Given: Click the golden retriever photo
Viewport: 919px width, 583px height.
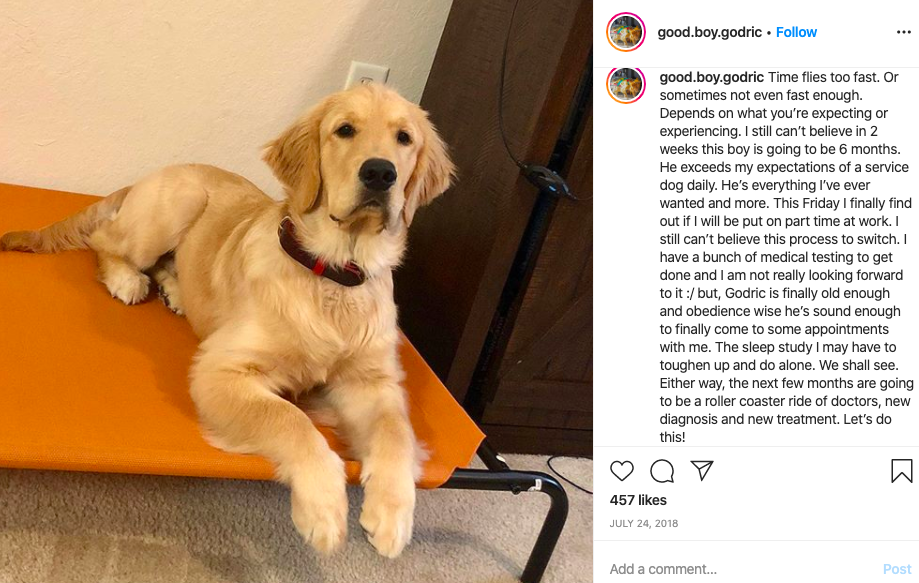Looking at the screenshot, I should [x=296, y=291].
